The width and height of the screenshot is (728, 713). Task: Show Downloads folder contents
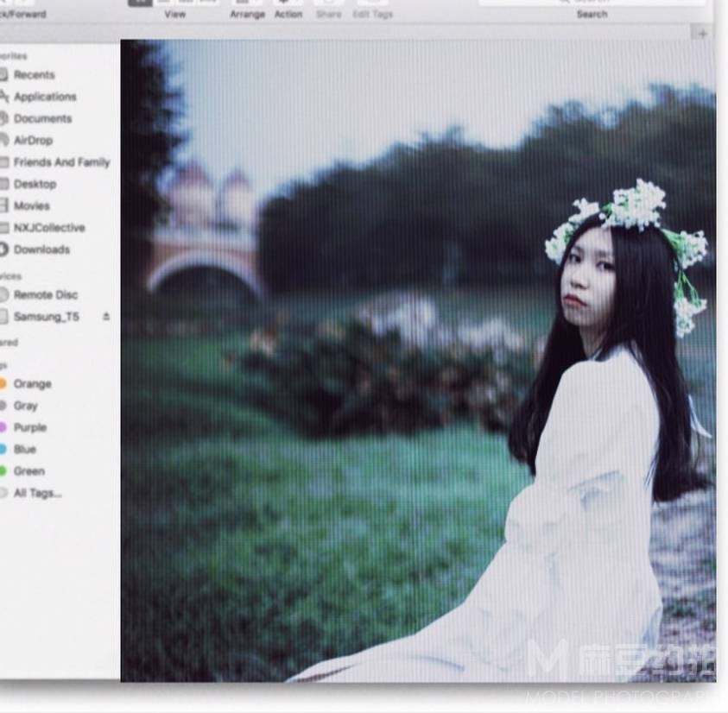[41, 249]
